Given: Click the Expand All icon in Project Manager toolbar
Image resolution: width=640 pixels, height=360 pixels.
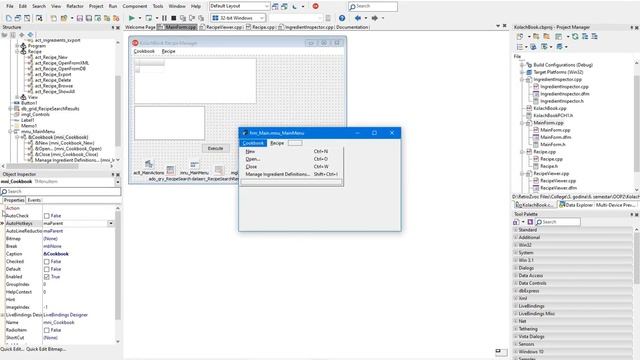Looking at the screenshot, I should (585, 36).
